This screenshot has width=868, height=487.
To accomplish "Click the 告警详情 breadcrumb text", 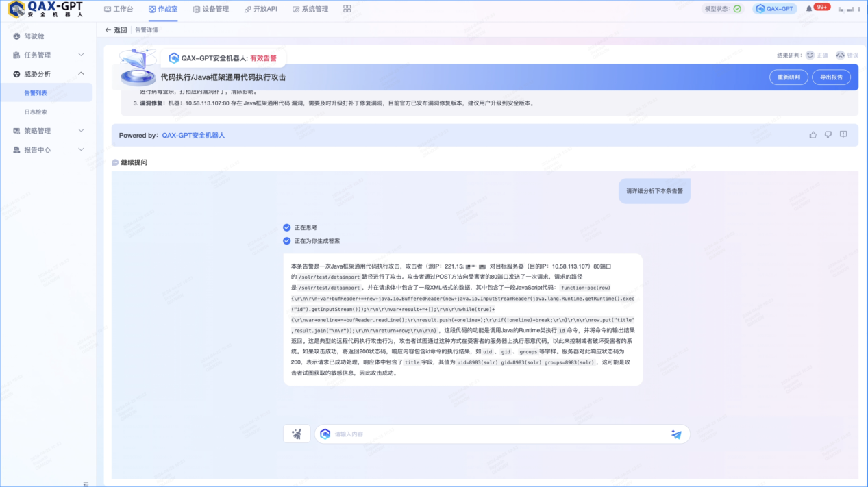I will click(146, 30).
